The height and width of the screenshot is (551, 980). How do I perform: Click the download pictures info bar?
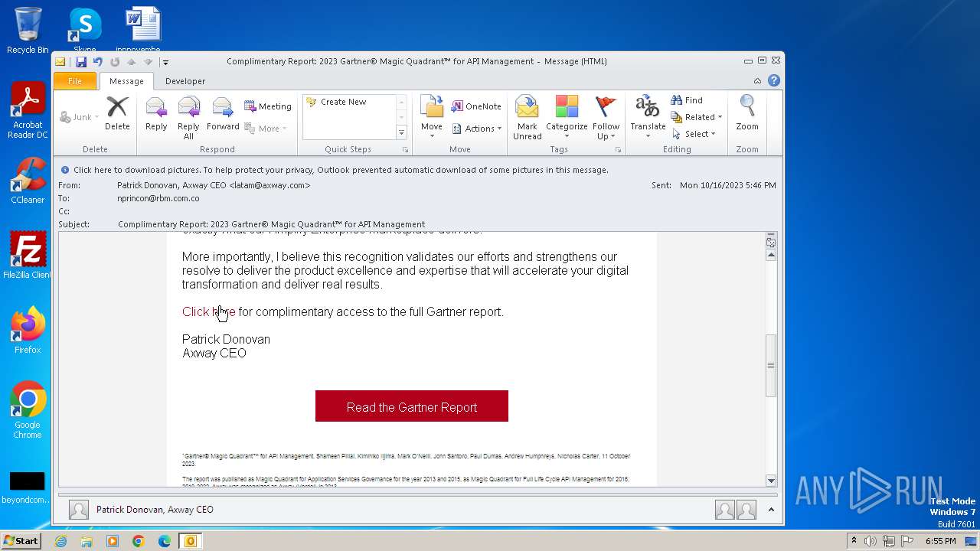pyautogui.click(x=417, y=170)
